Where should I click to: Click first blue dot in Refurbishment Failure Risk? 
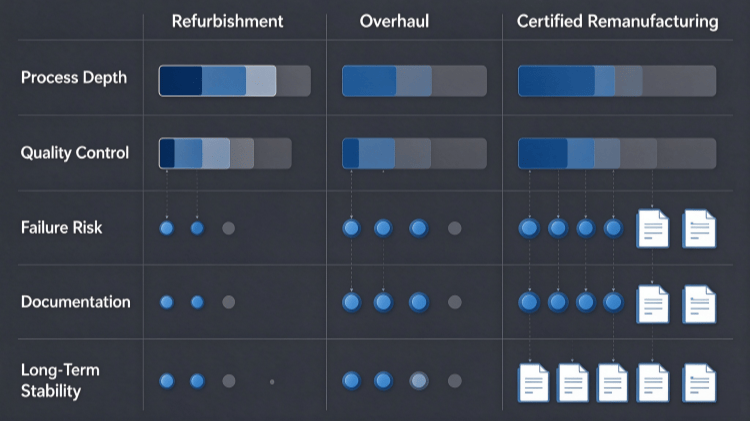pyautogui.click(x=166, y=228)
